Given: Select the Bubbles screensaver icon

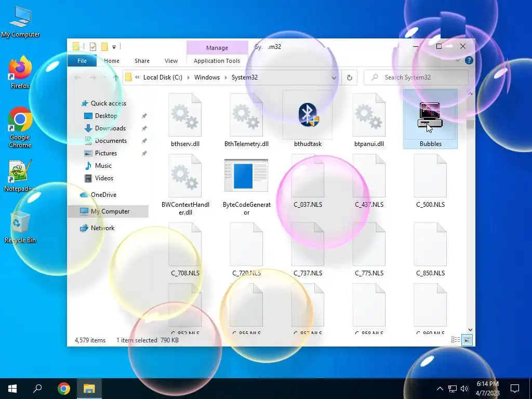Looking at the screenshot, I should pos(430,115).
